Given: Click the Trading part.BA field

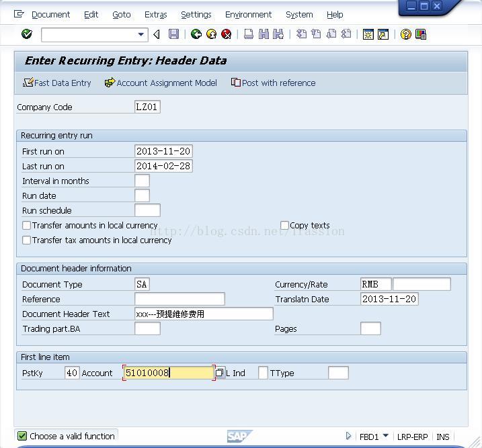Looking at the screenshot, I should (147, 328).
